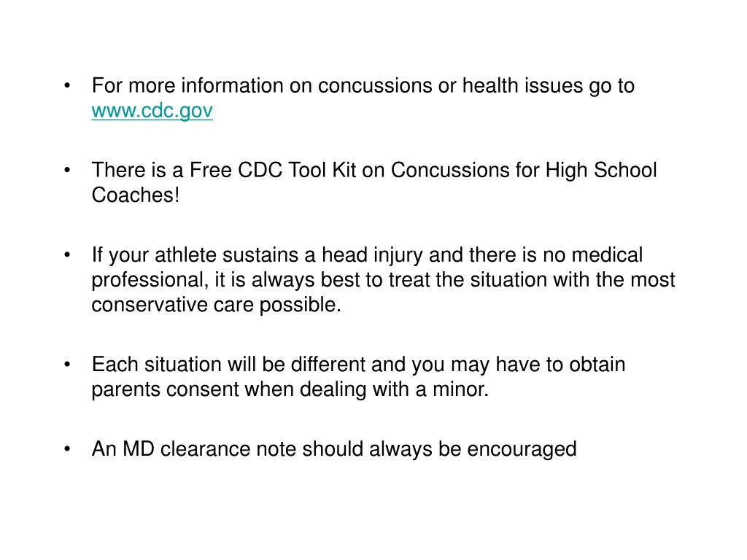Click the words 'MD clearance note'
This screenshot has height=560, width=747.
click(209, 448)
